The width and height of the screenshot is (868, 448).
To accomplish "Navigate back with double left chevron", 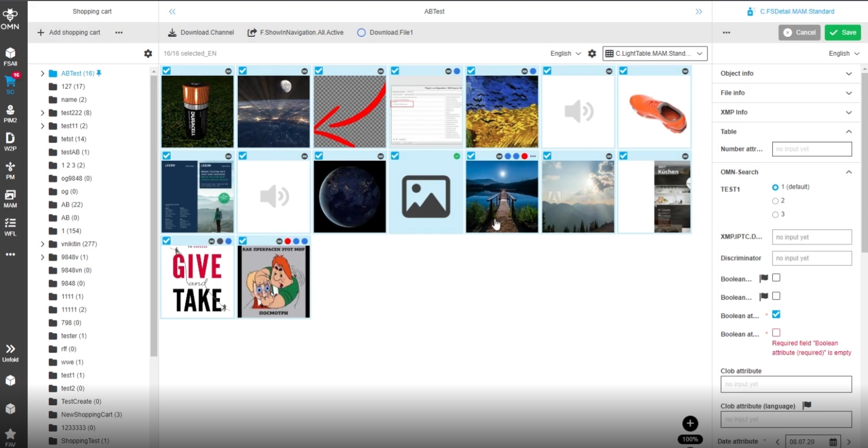I will tap(172, 11).
